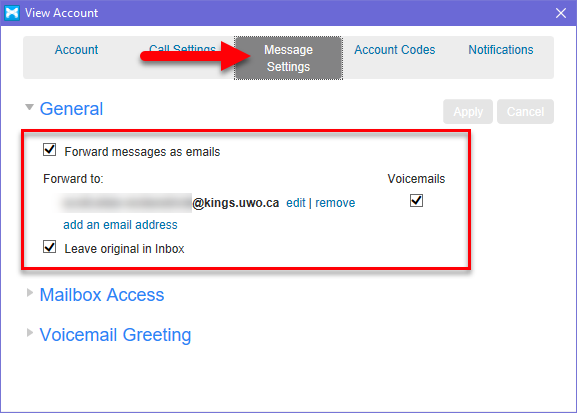Expand the Voicemail Greeting triangle

pyautogui.click(x=30, y=333)
